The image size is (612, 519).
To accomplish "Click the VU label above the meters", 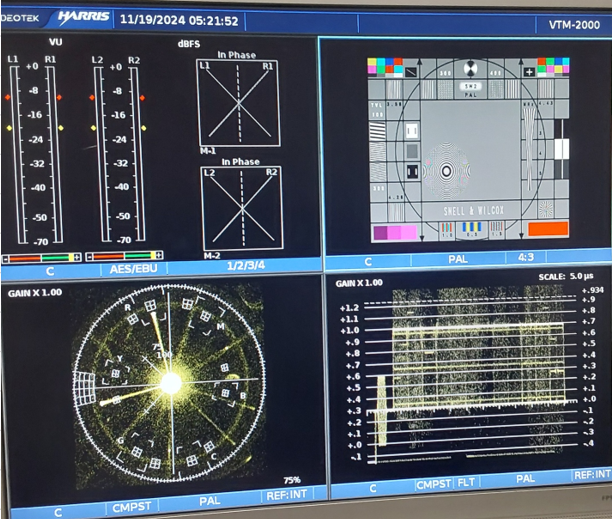I will (55, 42).
